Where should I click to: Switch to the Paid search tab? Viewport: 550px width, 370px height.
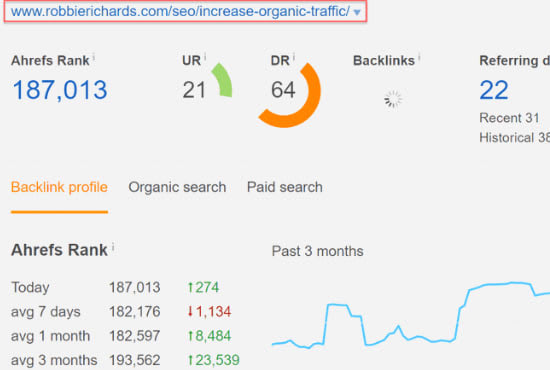click(285, 187)
